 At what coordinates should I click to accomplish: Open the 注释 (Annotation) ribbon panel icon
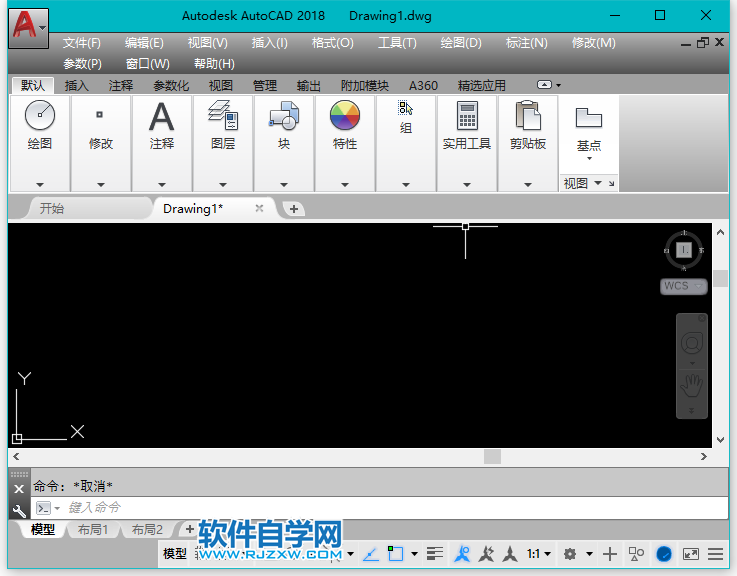click(x=162, y=116)
